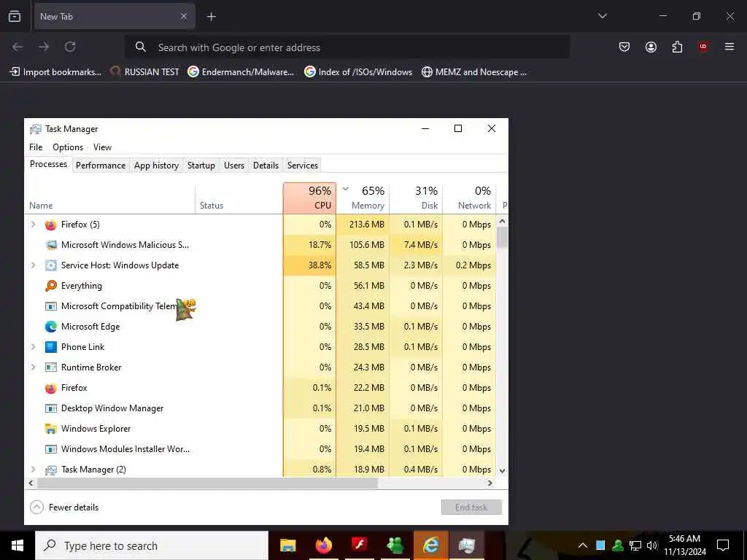This screenshot has width=747, height=560.
Task: Expand the Firefox (5) process group
Action: [33, 225]
